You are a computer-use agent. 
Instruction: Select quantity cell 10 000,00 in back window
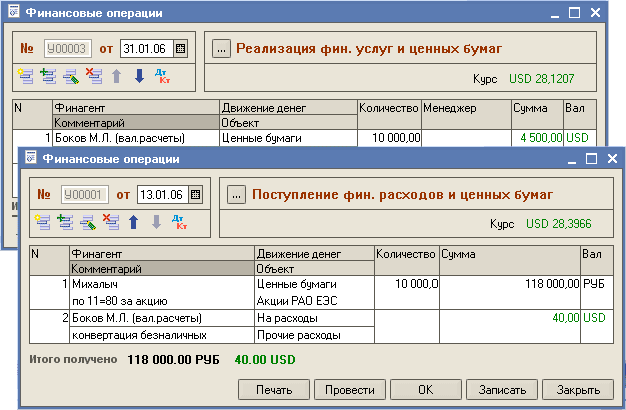click(x=389, y=138)
